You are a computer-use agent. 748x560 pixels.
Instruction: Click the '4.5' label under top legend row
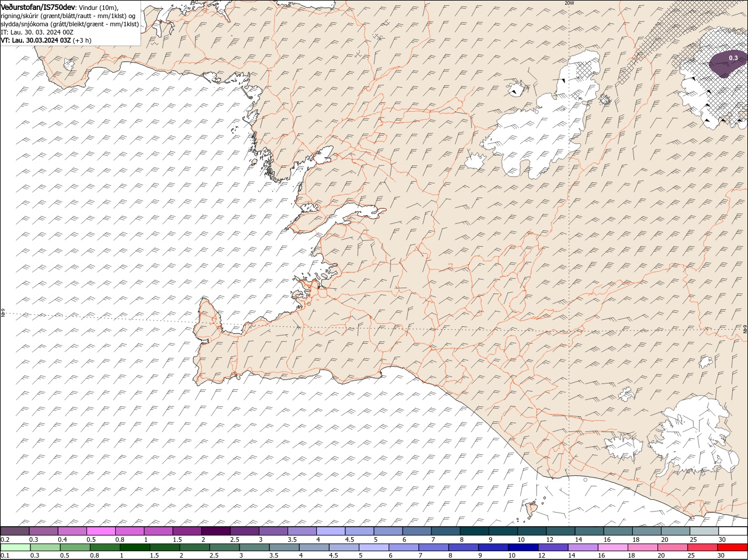pyautogui.click(x=349, y=539)
